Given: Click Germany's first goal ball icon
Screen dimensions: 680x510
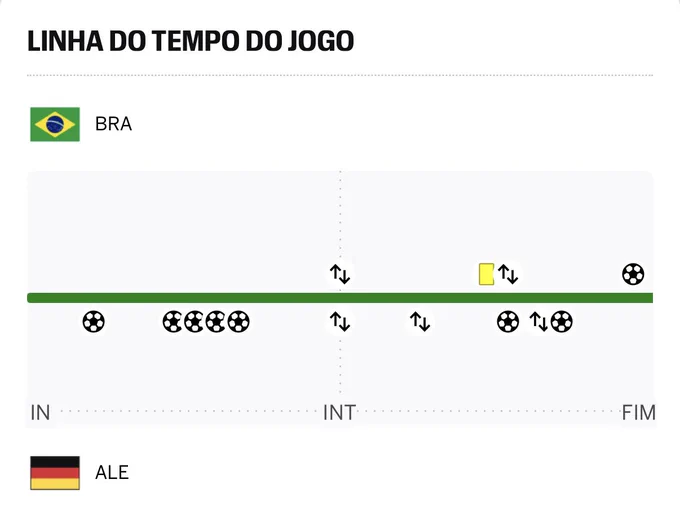Looking at the screenshot, I should pyautogui.click(x=93, y=322).
